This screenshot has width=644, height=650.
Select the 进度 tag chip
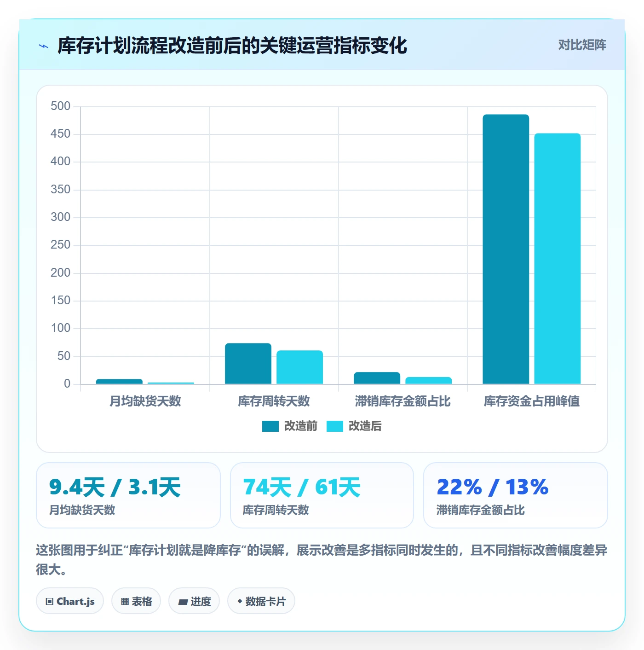194,601
